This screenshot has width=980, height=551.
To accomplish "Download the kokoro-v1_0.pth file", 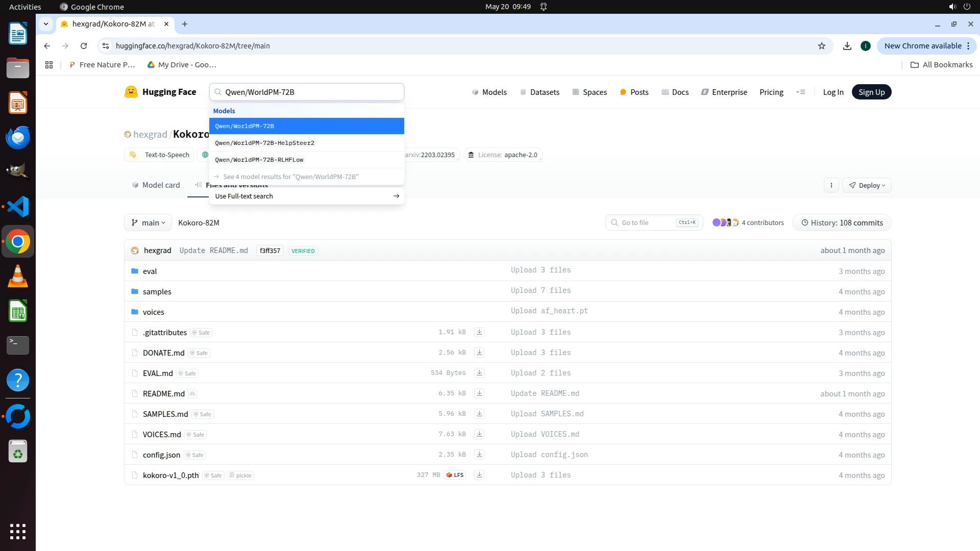I will tap(479, 475).
